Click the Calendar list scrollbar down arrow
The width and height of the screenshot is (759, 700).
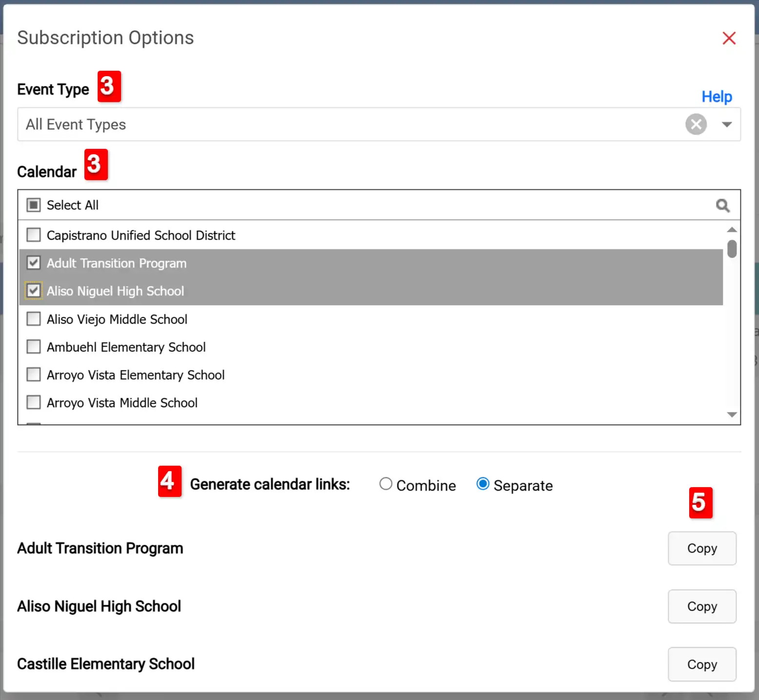coord(731,414)
